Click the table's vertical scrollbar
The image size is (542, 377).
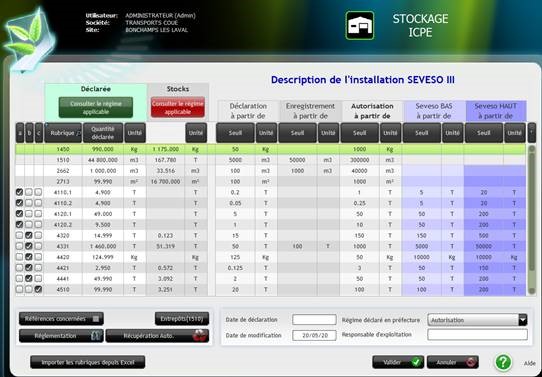(x=532, y=220)
